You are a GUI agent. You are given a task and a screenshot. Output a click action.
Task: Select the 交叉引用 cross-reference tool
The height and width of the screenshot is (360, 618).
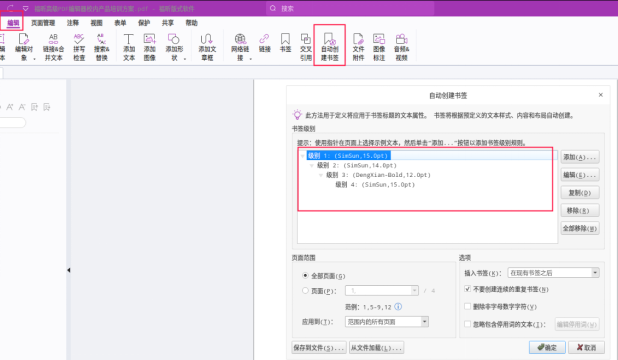coord(306,47)
